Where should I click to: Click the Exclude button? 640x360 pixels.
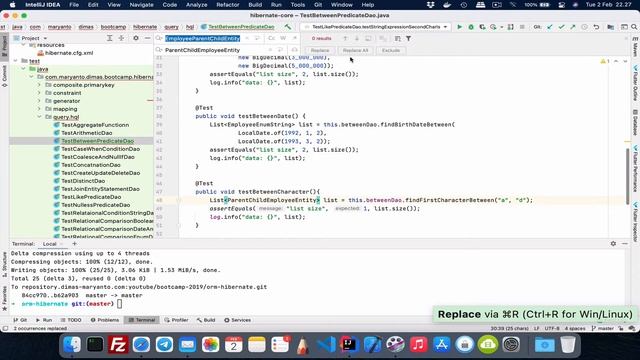click(391, 50)
